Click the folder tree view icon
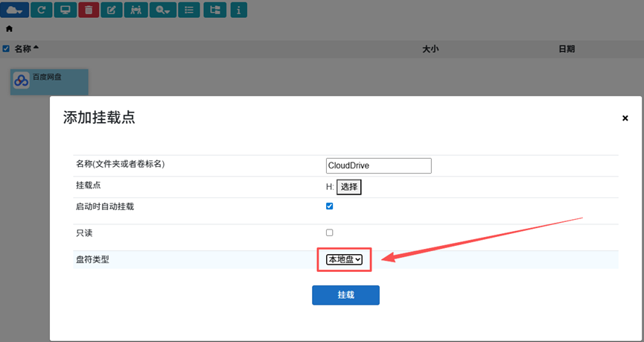The width and height of the screenshot is (644, 342). click(x=215, y=10)
